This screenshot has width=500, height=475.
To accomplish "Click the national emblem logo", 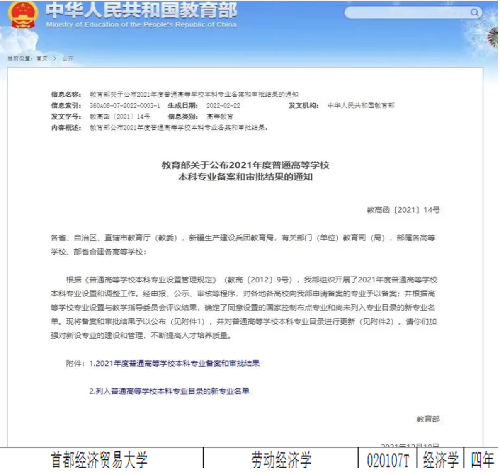I will point(22,14).
